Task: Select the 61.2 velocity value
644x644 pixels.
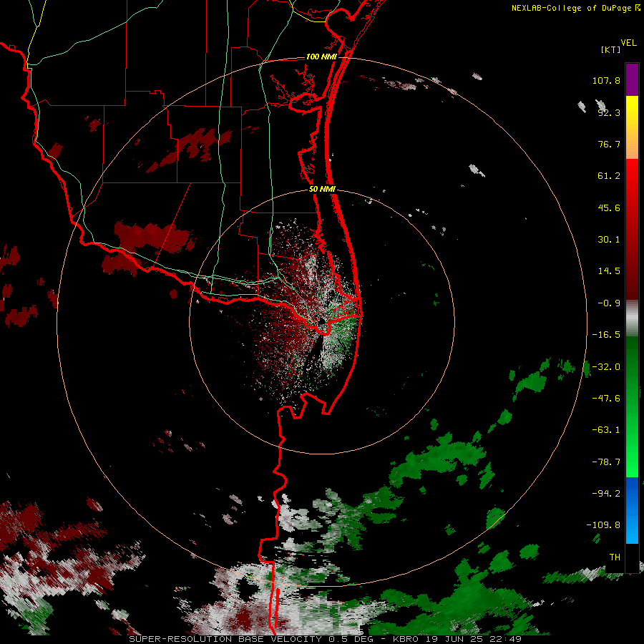Action: pos(609,176)
